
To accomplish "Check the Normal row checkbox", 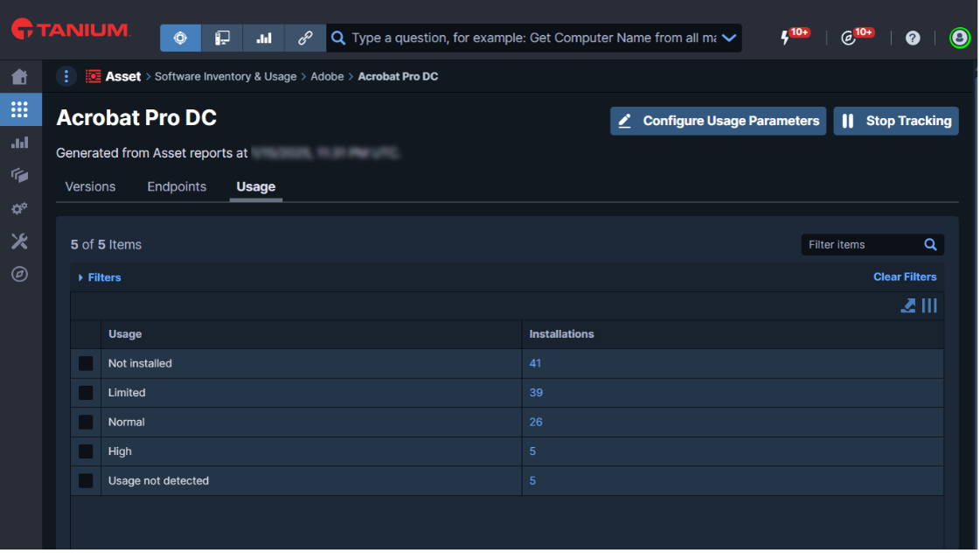I will (86, 423).
